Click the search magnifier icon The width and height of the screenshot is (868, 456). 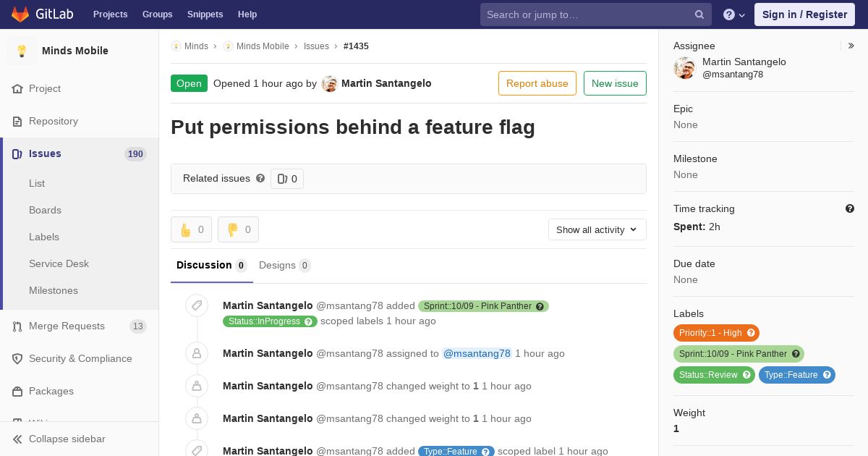tap(699, 14)
